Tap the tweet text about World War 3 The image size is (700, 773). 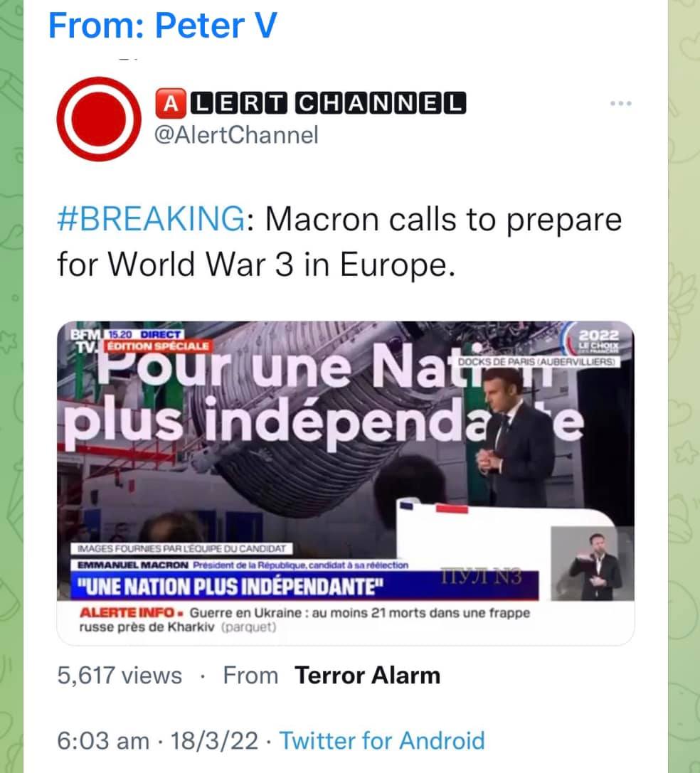click(339, 242)
